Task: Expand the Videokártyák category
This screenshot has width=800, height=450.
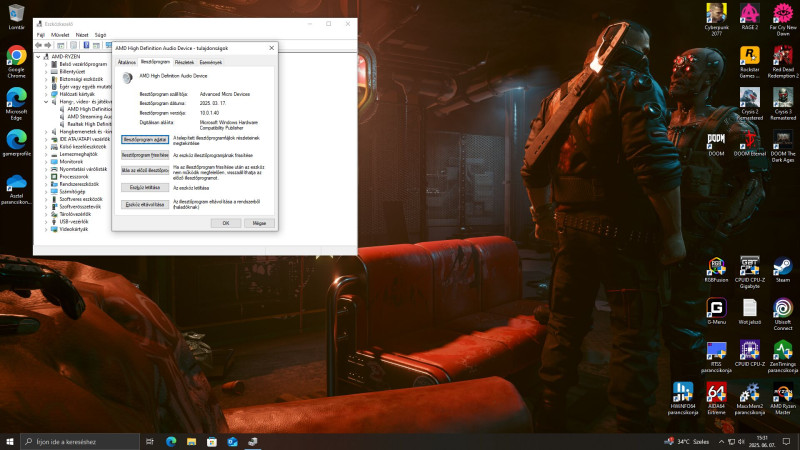Action: tap(46, 230)
